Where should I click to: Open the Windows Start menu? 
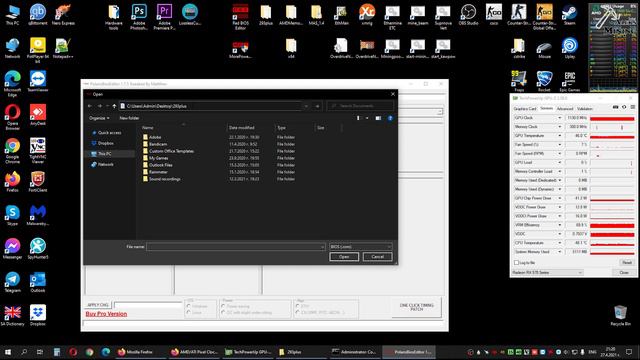click(x=8, y=351)
